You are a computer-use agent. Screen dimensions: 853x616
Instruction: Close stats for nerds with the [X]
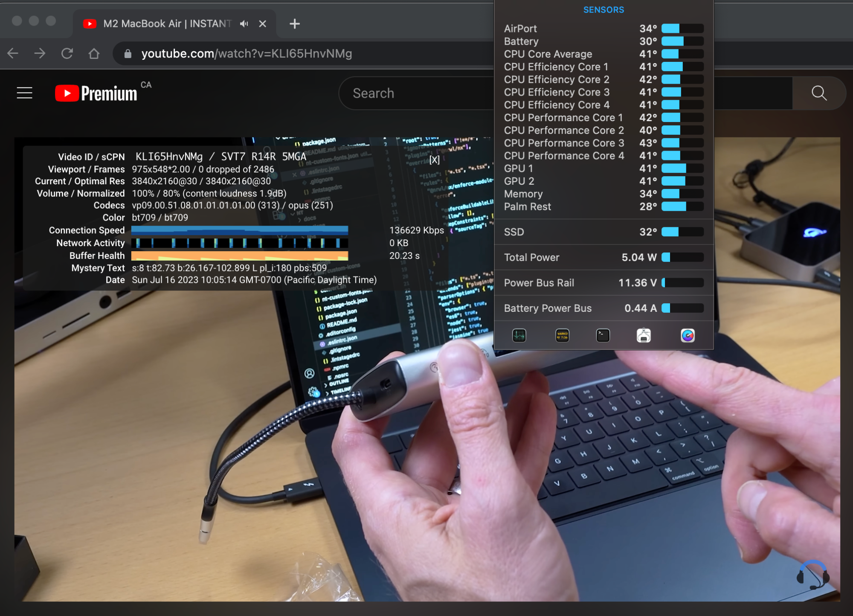pyautogui.click(x=434, y=160)
